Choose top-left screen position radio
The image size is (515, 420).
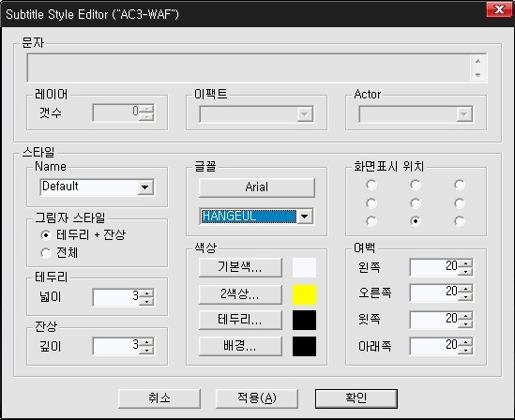(x=371, y=185)
